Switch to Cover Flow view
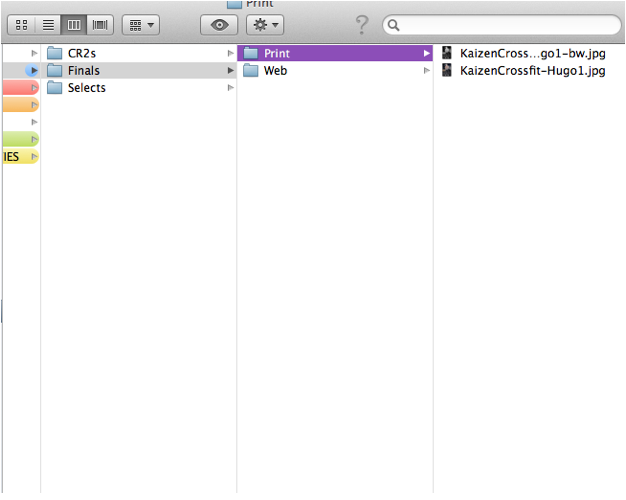Screen dimensions: 626x500 pyautogui.click(x=100, y=24)
